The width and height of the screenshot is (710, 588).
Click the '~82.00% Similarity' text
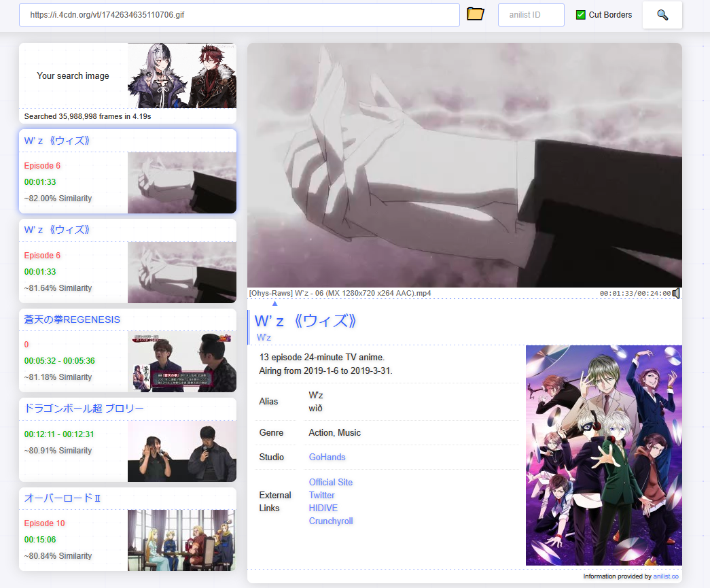(x=58, y=198)
